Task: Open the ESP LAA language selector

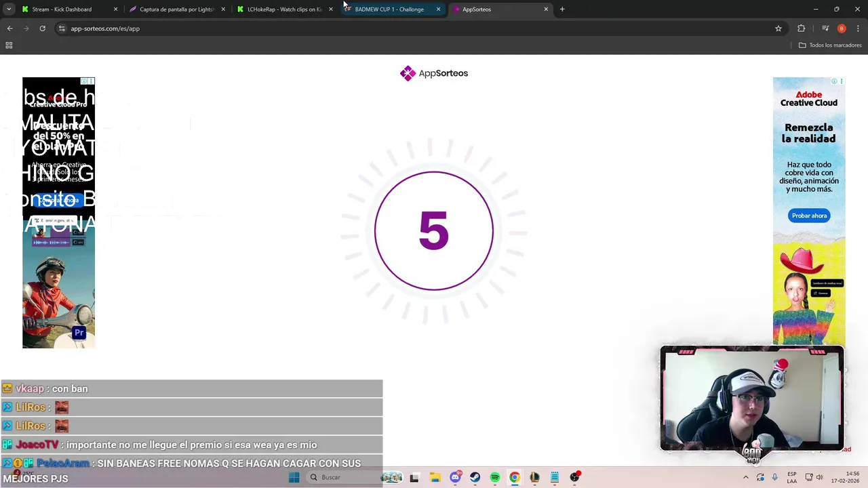Action: tap(792, 477)
